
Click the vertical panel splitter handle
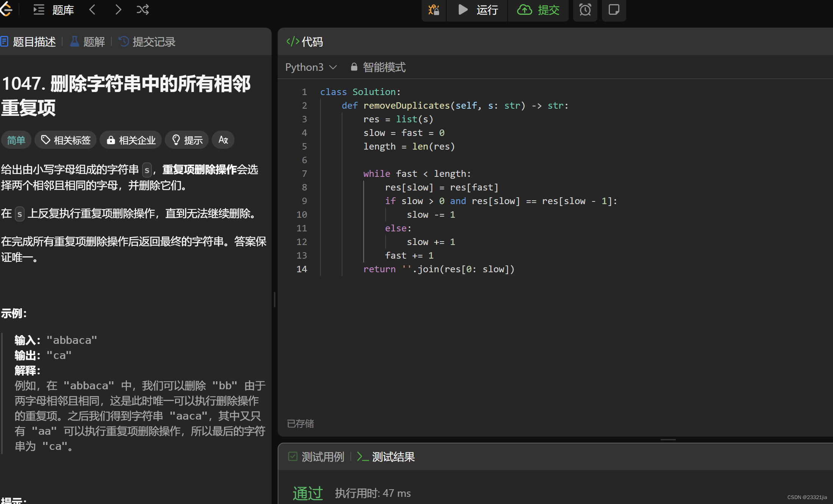275,299
